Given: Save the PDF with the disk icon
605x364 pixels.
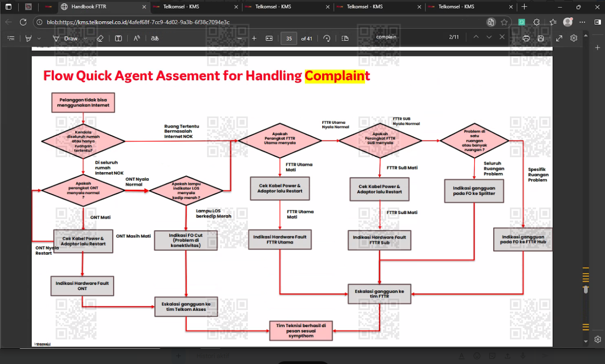Looking at the screenshot, I should 541,38.
